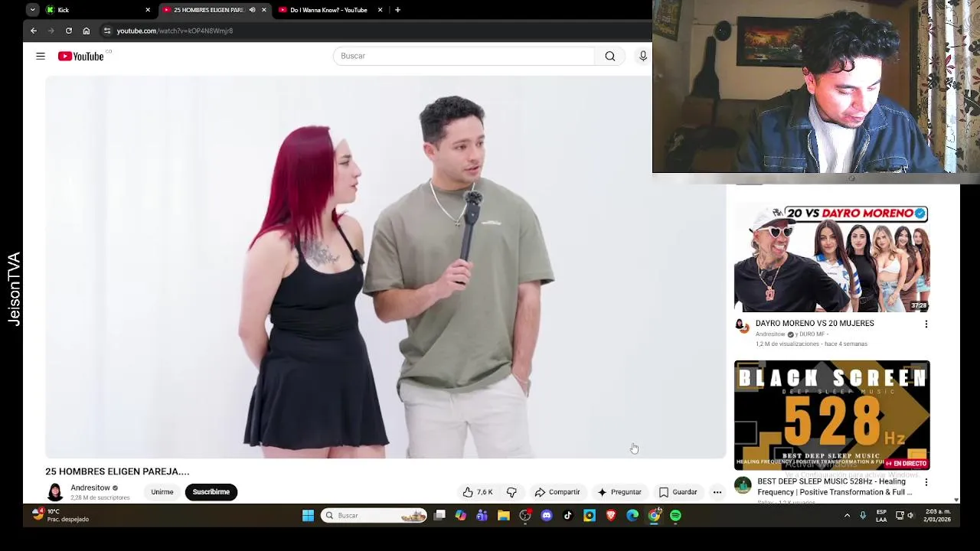Open the Dayro Moreno video channel avatar

tap(743, 327)
